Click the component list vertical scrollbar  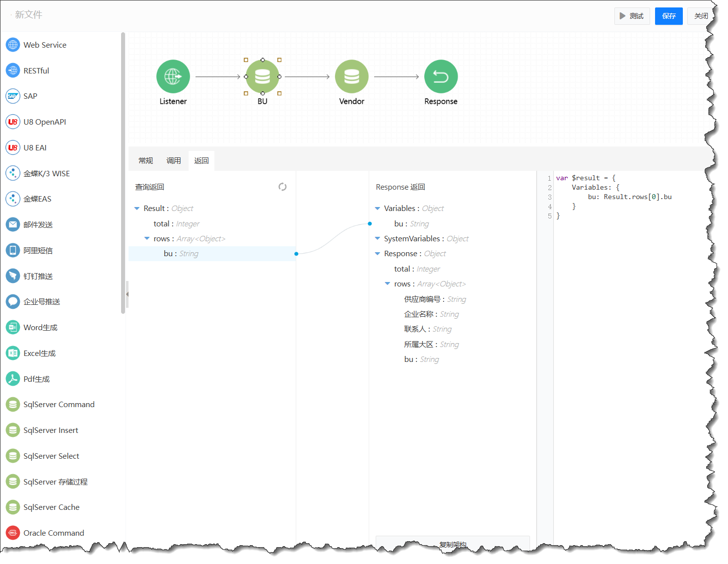pyautogui.click(x=123, y=174)
